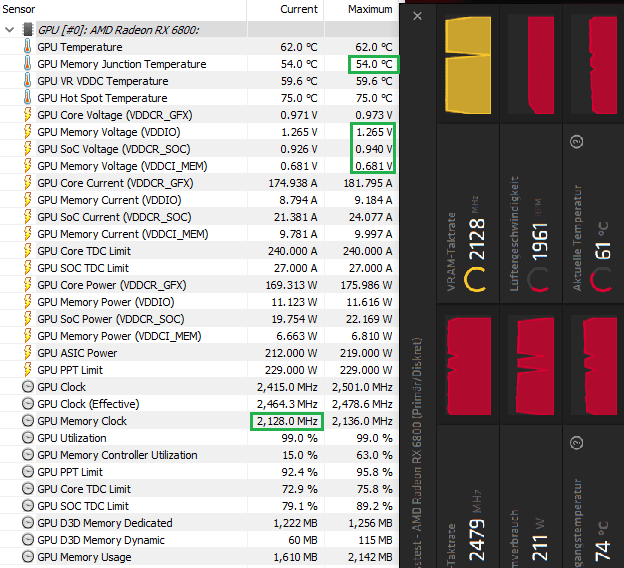Screen dimensions: 624x568
Task: Click the Maximum column header
Action: tap(370, 9)
